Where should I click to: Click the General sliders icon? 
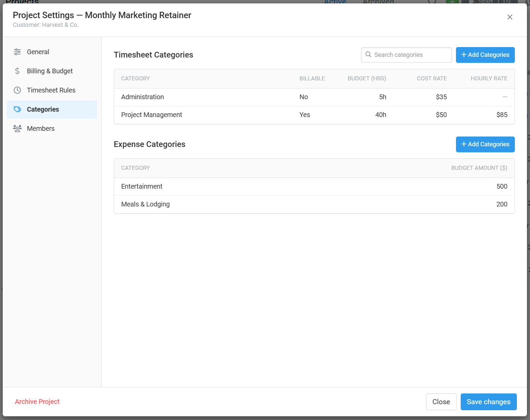[17, 52]
